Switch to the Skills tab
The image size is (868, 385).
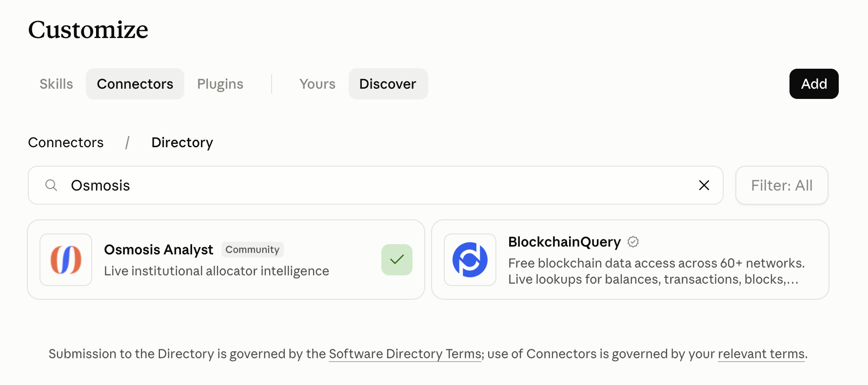coord(56,84)
